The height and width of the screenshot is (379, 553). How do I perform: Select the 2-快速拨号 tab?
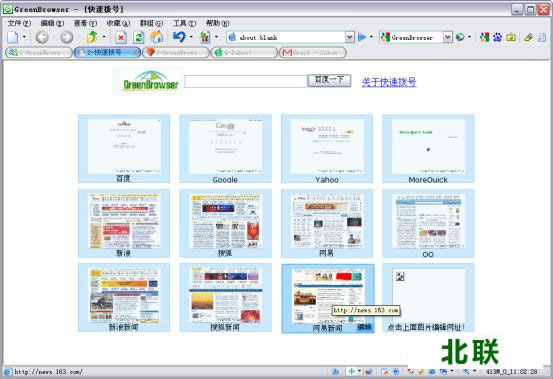pyautogui.click(x=107, y=53)
